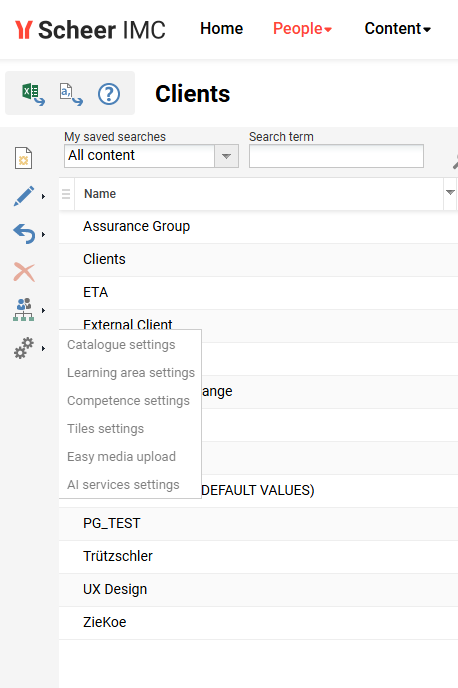Click the new client document icon
458x688 pixels.
tap(24, 158)
